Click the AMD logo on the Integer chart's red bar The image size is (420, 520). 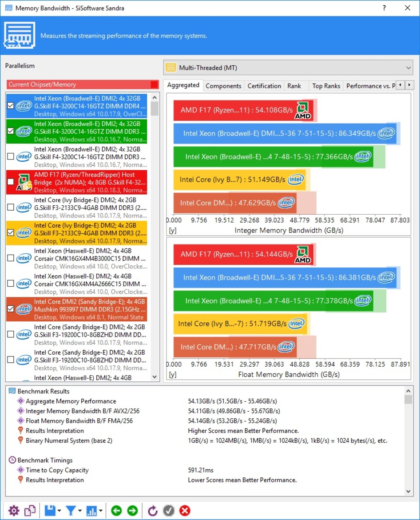click(x=303, y=110)
